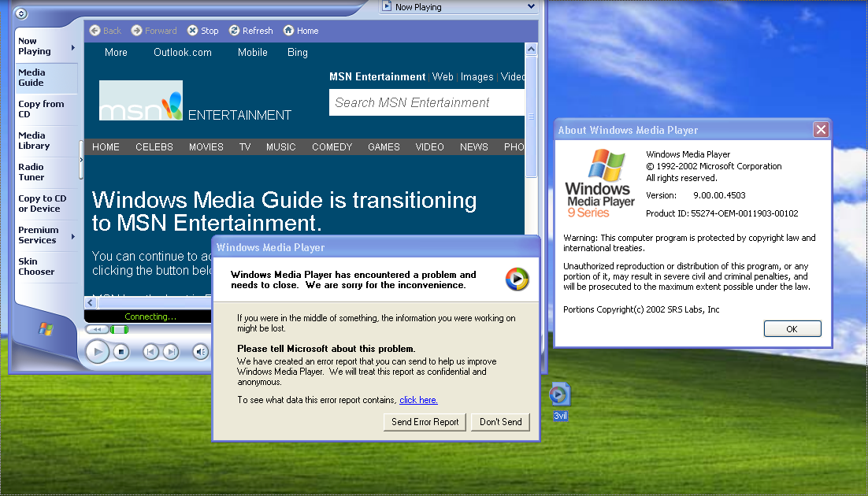The height and width of the screenshot is (496, 868).
Task: Close the About Windows Media Player dialog
Action: [821, 130]
